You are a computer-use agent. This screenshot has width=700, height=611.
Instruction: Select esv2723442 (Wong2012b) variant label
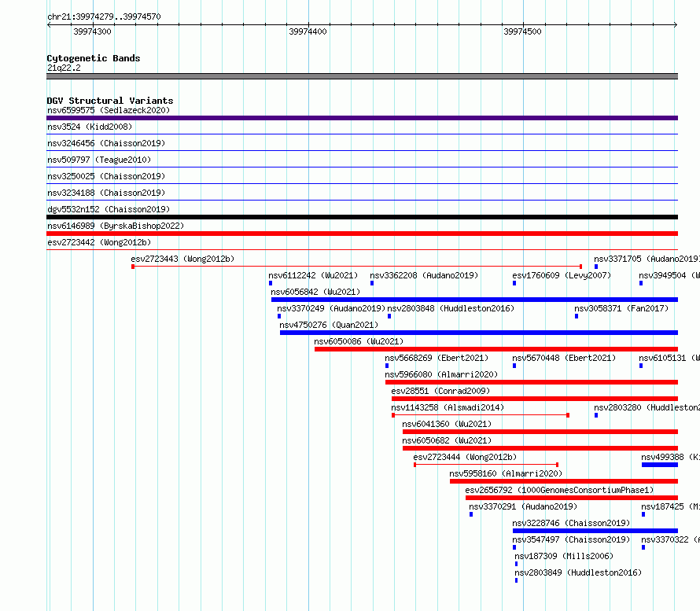pos(99,242)
